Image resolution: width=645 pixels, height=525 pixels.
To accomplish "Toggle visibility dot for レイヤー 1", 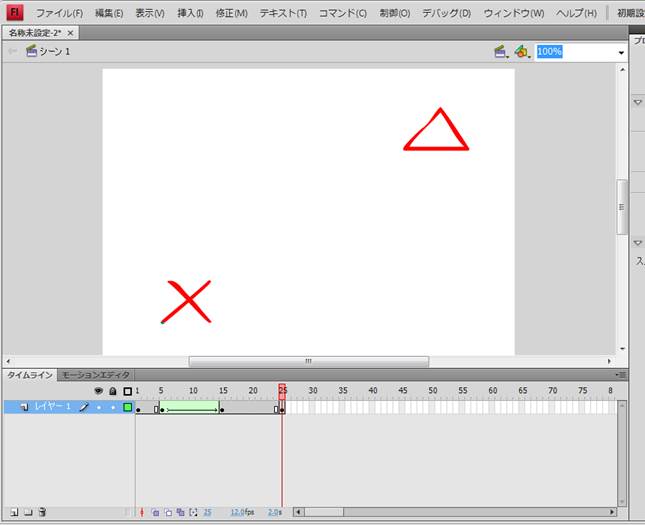I will pos(99,407).
